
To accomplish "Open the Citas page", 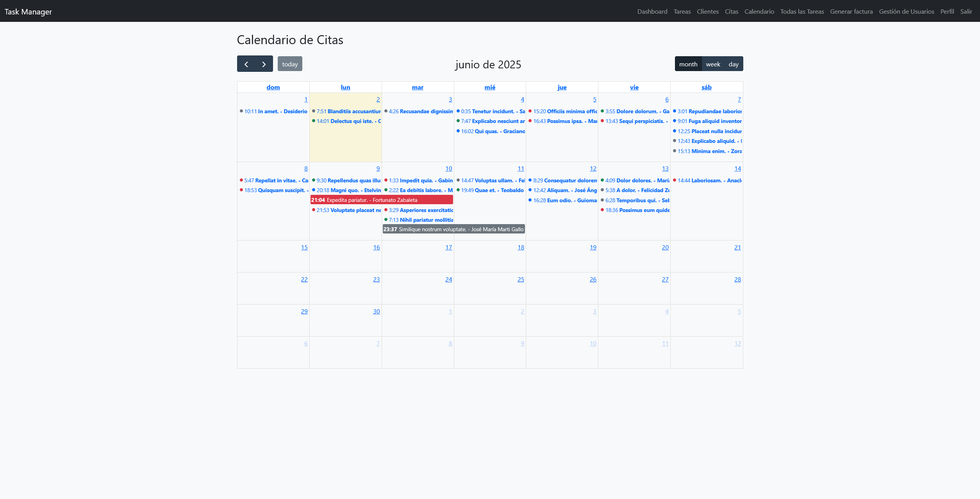I will (x=732, y=11).
